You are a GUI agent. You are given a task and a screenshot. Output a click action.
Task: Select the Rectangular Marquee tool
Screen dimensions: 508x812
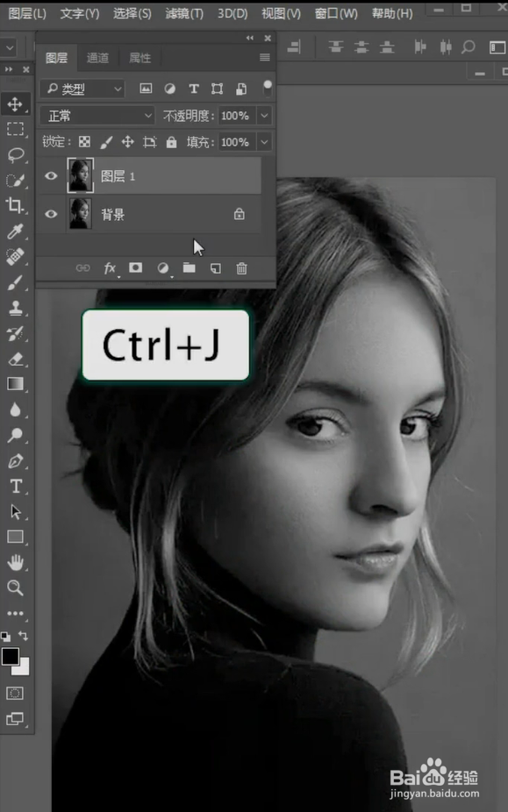tap(15, 129)
